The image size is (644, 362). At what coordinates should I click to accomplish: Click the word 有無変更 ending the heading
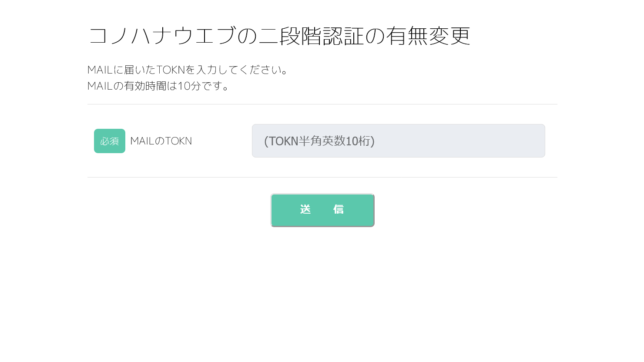tap(428, 36)
